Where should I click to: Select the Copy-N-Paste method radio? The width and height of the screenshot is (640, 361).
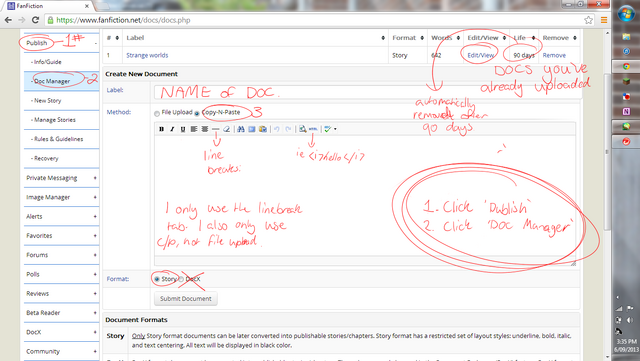[197, 114]
